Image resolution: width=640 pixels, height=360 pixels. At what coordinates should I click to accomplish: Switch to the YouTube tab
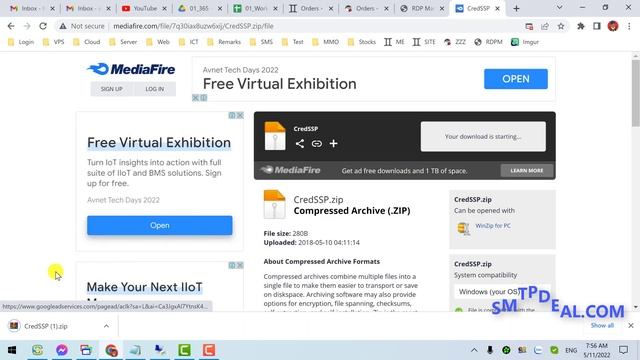[x=145, y=8]
